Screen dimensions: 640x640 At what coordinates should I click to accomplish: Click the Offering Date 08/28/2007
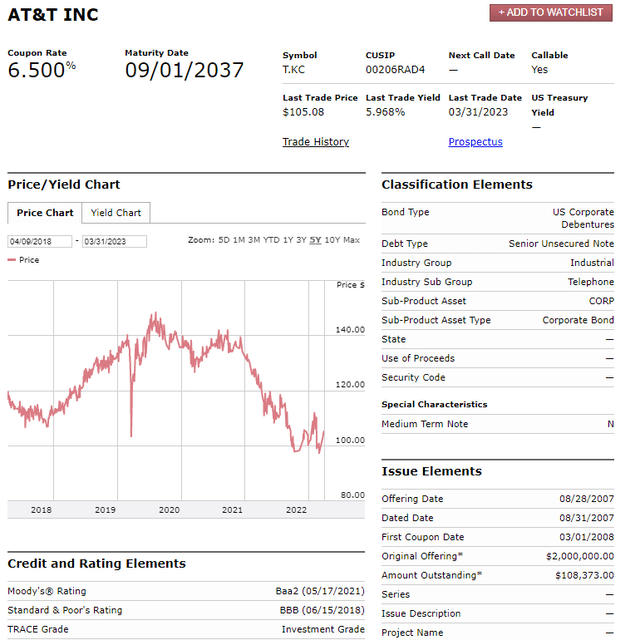tap(587, 499)
